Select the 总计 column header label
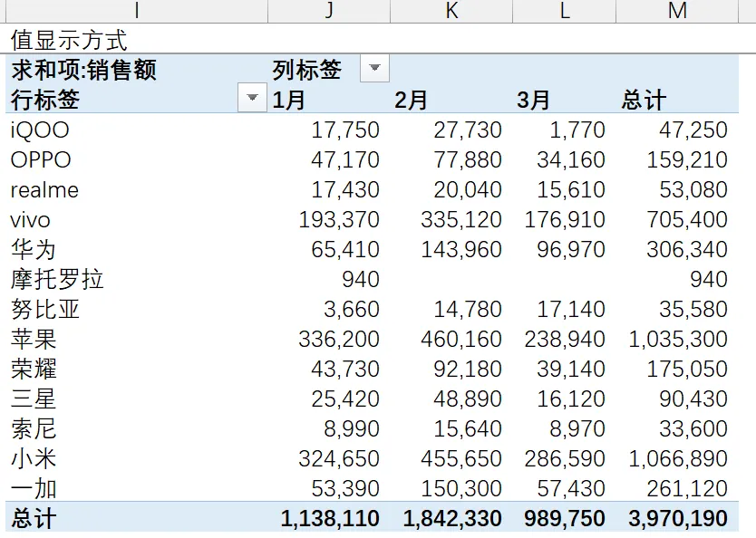The image size is (756, 538). tap(644, 100)
